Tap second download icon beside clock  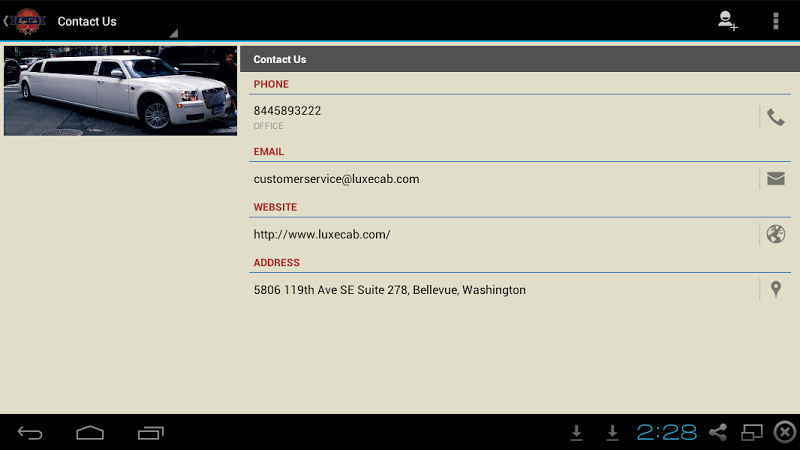tap(612, 433)
